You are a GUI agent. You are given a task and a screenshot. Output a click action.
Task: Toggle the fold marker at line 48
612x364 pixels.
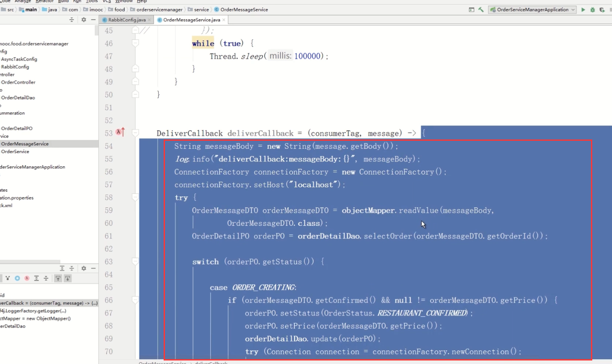tap(135, 69)
